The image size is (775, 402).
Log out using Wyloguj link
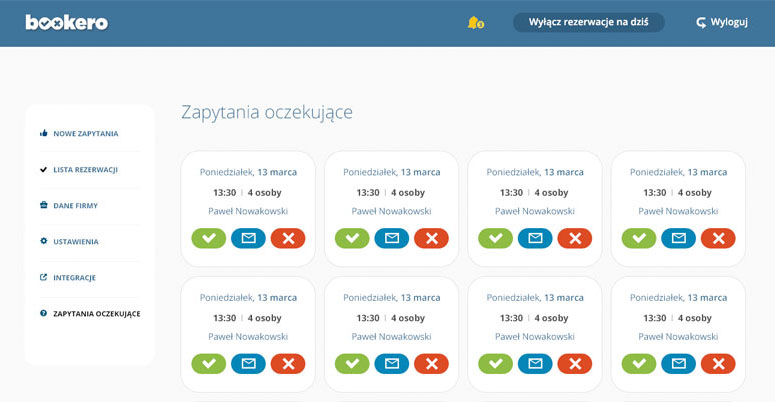pos(722,22)
